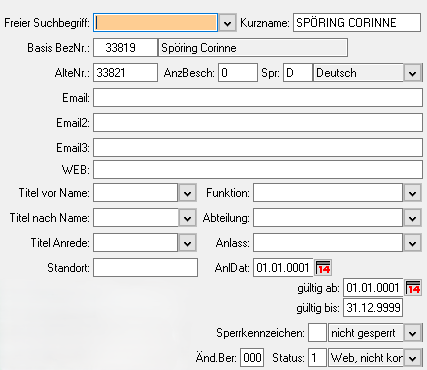Click into the Standort field

point(145,268)
